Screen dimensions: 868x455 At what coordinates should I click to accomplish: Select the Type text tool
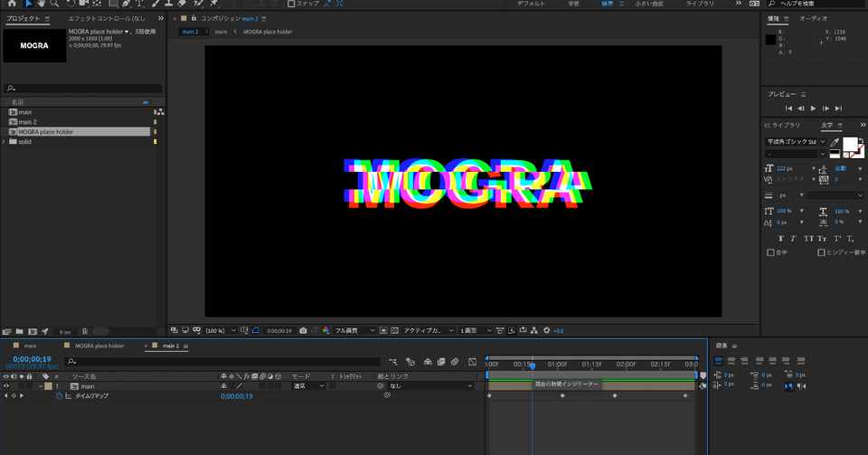139,4
